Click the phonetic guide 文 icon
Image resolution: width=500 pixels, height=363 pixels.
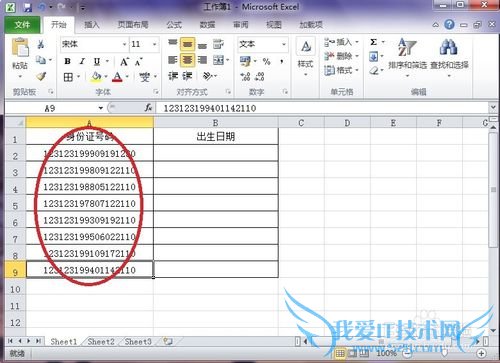(144, 77)
